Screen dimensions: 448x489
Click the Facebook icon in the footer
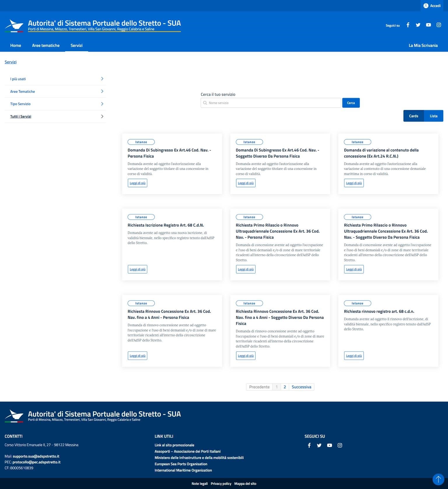pos(309,445)
